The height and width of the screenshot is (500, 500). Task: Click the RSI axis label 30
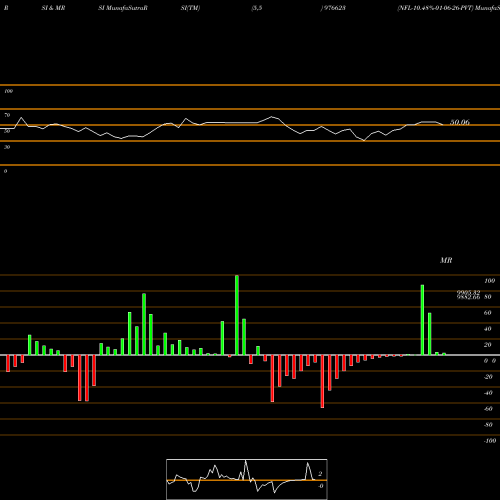pos(7,147)
